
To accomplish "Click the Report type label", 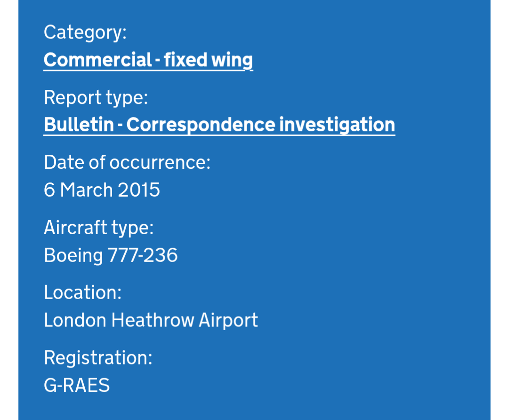I will pos(96,97).
